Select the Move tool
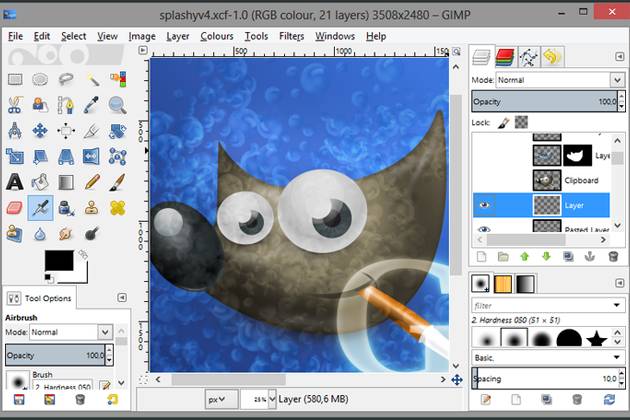The height and width of the screenshot is (420, 630). [x=40, y=131]
